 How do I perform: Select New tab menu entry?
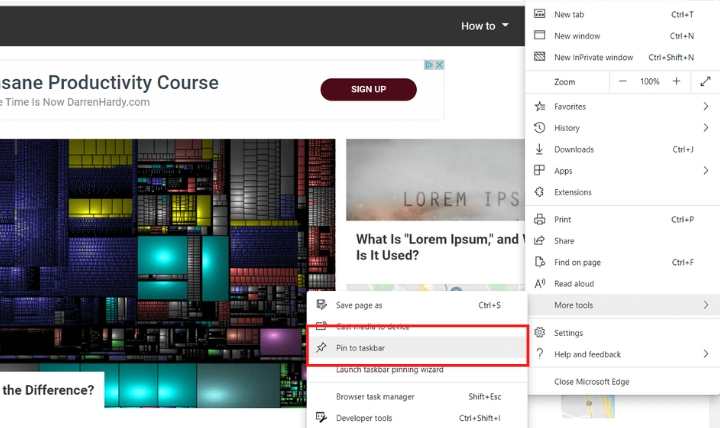point(622,14)
